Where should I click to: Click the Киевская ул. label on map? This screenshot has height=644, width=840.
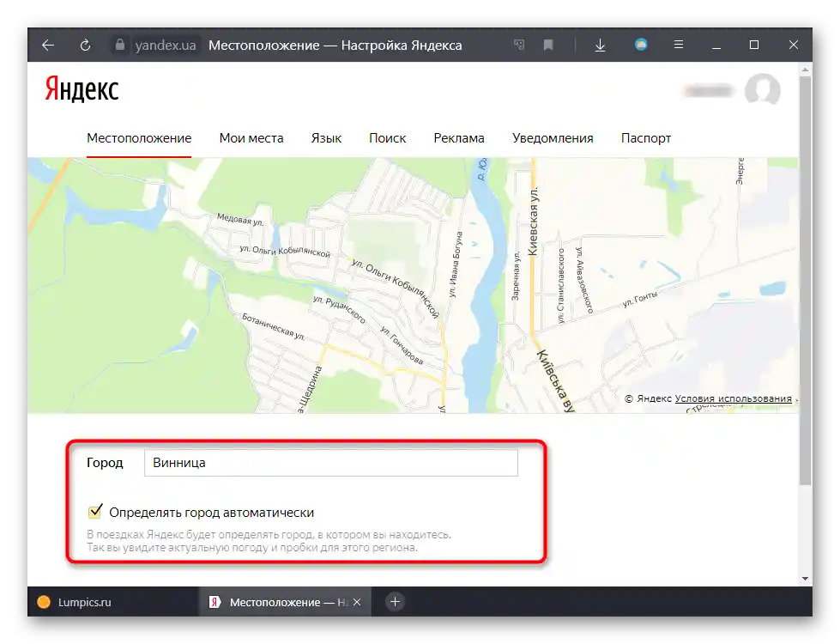533,221
